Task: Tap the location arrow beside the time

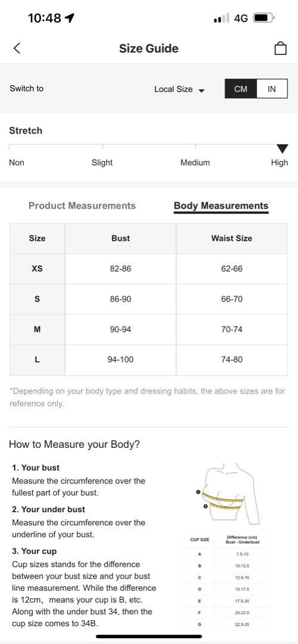Action: pos(70,18)
